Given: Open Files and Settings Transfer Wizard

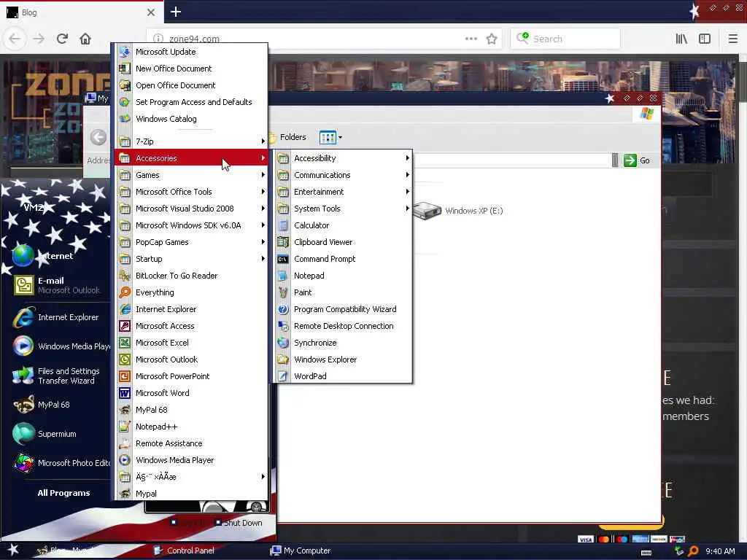Looking at the screenshot, I should click(57, 376).
